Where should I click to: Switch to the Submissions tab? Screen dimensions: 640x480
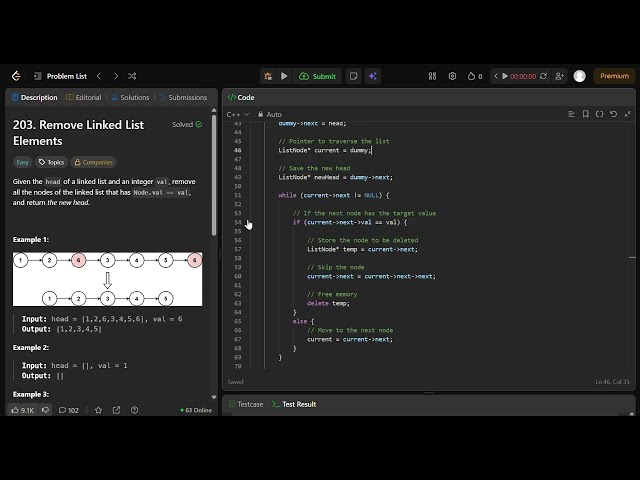click(183, 98)
